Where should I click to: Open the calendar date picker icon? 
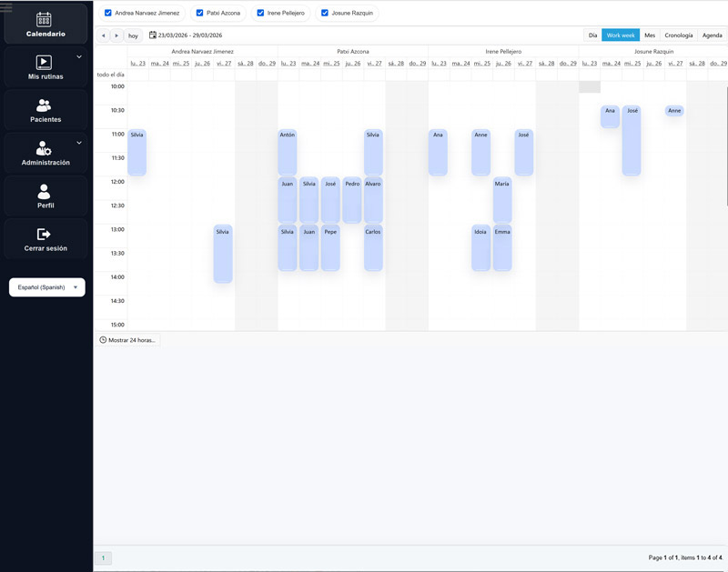pyautogui.click(x=153, y=35)
